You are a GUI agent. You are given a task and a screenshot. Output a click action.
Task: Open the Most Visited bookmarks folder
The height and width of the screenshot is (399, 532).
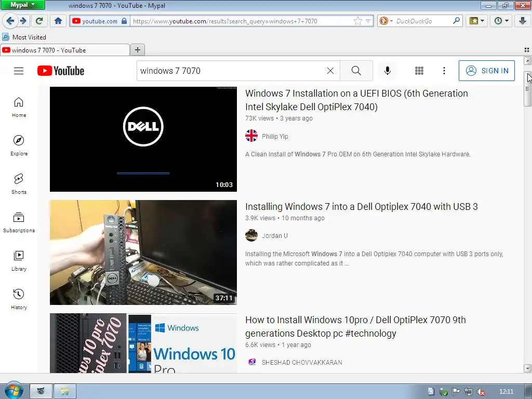[24, 37]
